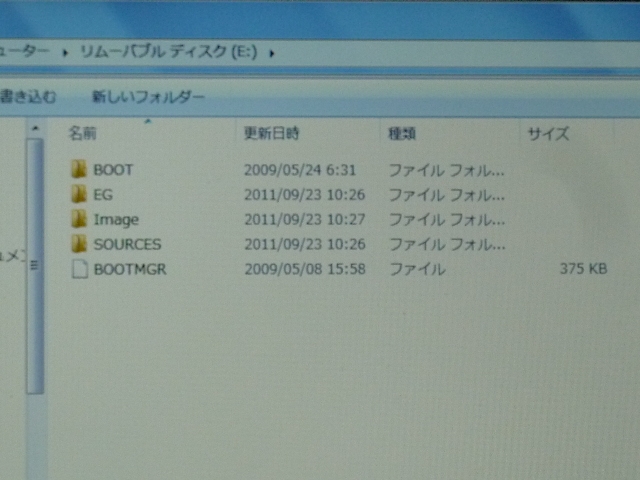Click the date 2011/09/23 10:27
This screenshot has height=480, width=640.
click(304, 220)
